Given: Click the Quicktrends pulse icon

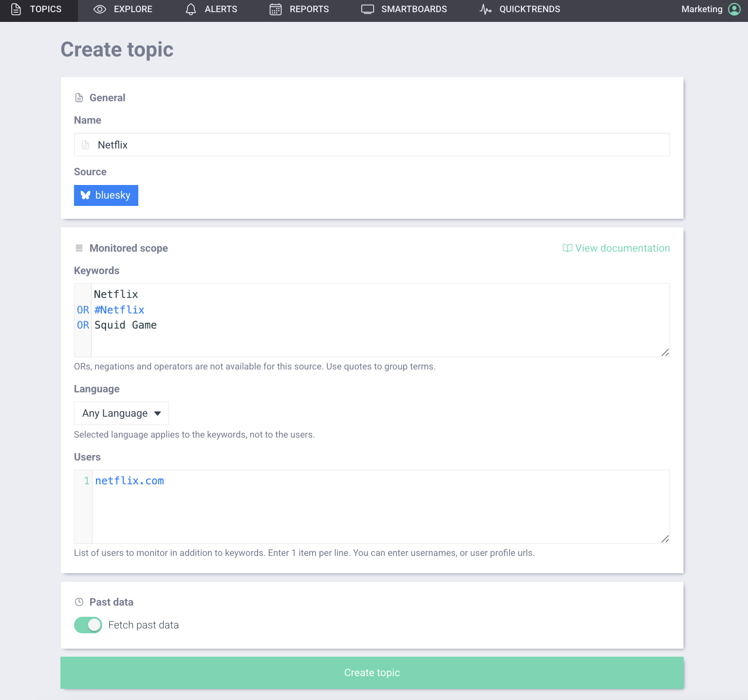Looking at the screenshot, I should pos(486,9).
